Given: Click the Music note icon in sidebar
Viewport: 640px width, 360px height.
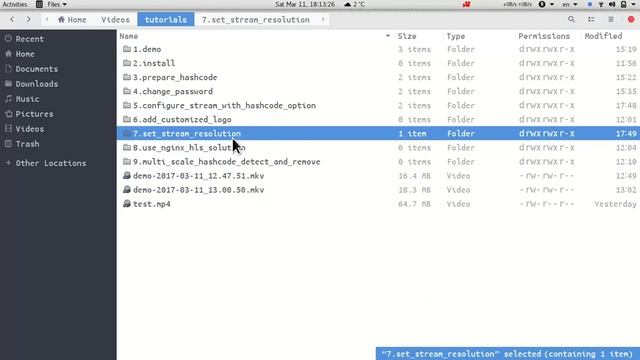Looking at the screenshot, I should pyautogui.click(x=8, y=98).
